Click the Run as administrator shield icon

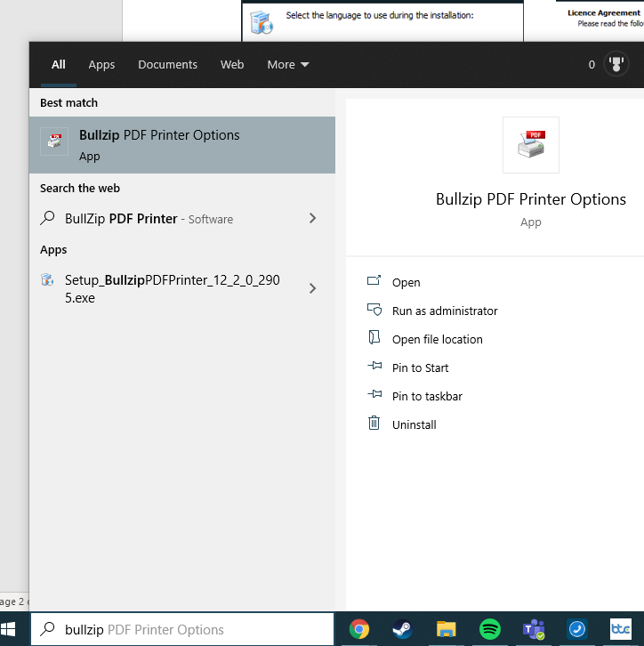click(x=374, y=310)
